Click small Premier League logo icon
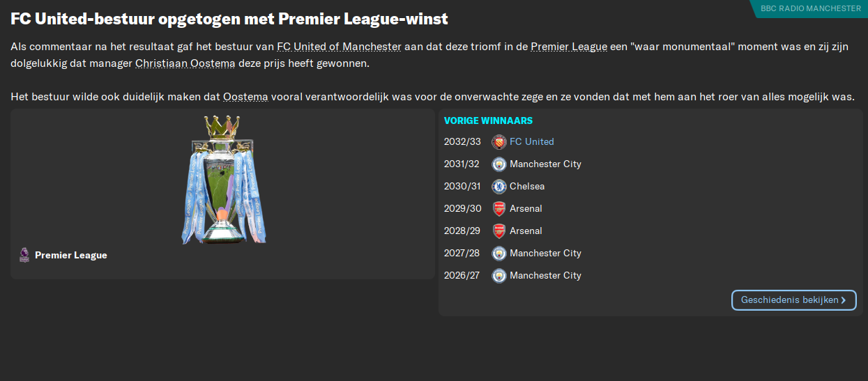 pos(24,255)
